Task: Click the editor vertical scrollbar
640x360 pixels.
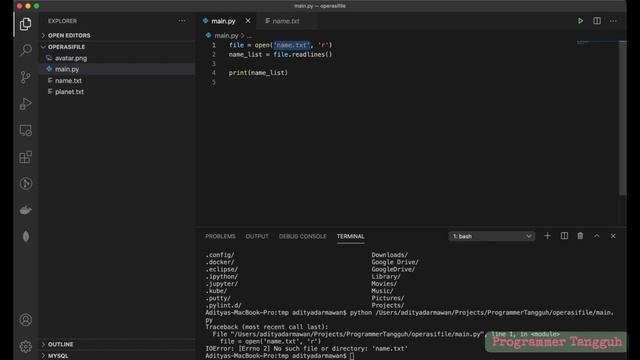Action: [x=623, y=118]
